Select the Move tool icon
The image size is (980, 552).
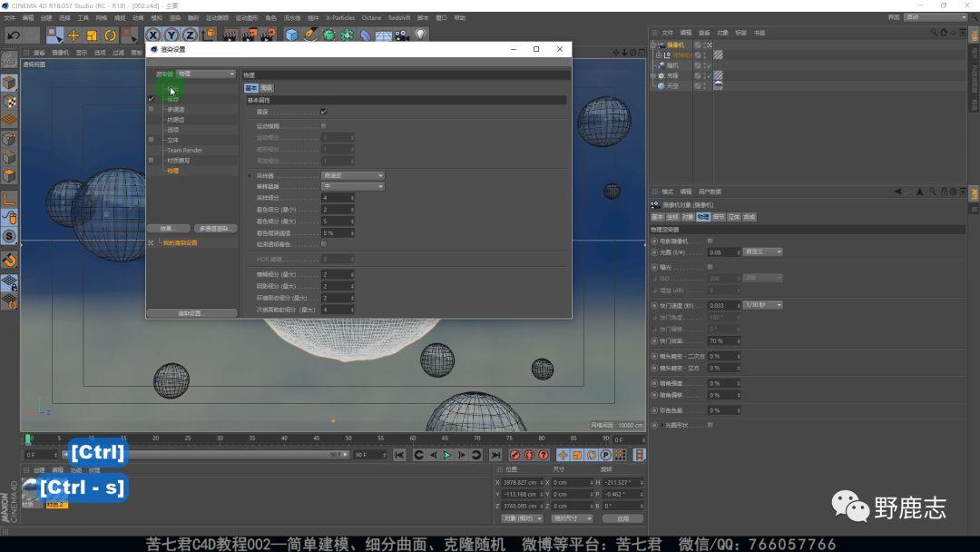click(73, 34)
